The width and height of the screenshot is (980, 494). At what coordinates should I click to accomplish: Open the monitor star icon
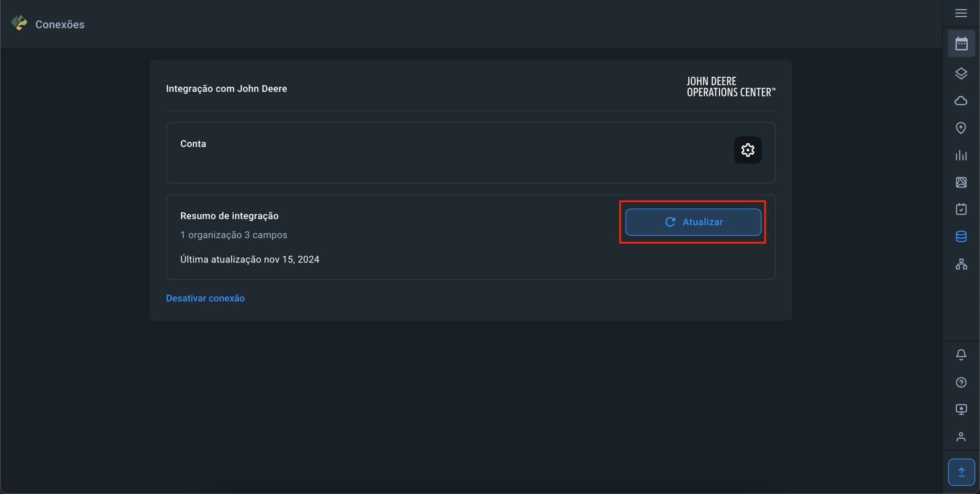coord(961,409)
